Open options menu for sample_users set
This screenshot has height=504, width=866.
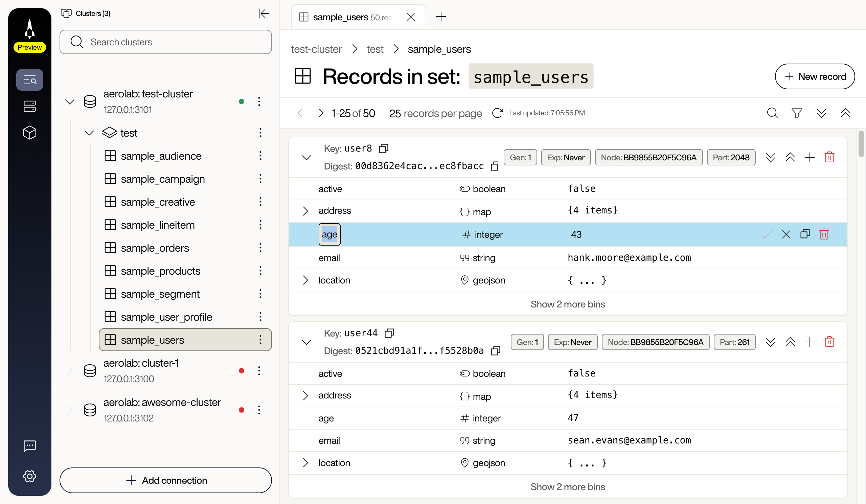coord(260,339)
